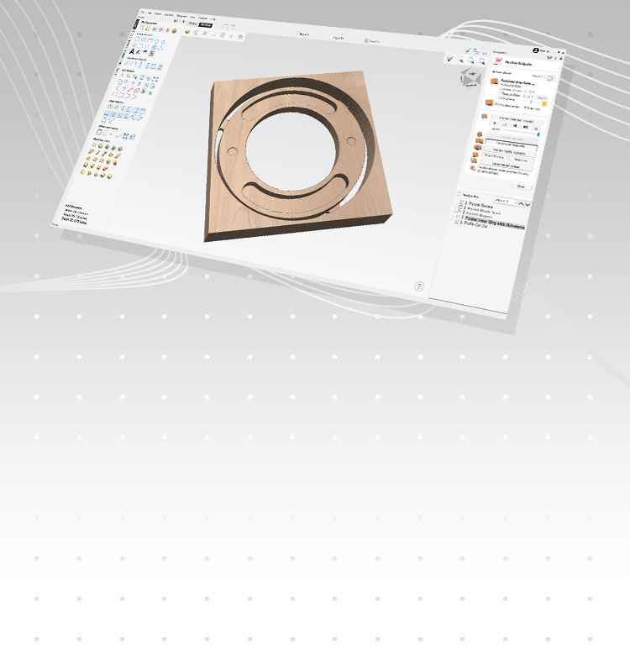Choose the bold black A Draw Text tool

132,51
